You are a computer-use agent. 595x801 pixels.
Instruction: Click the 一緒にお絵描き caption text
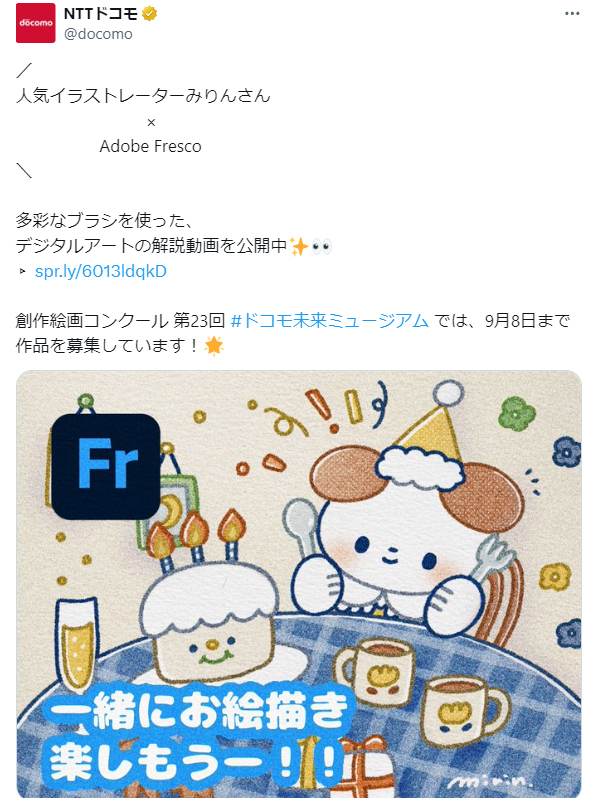[198, 711]
